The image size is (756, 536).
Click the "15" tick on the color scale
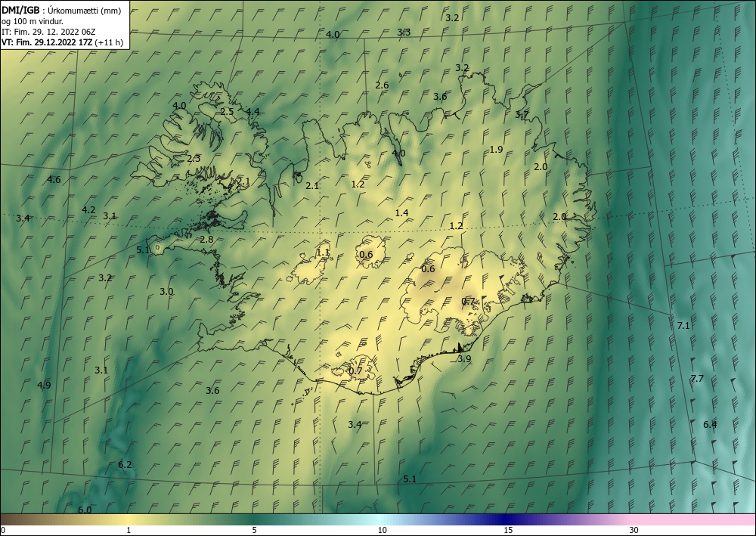(x=508, y=531)
